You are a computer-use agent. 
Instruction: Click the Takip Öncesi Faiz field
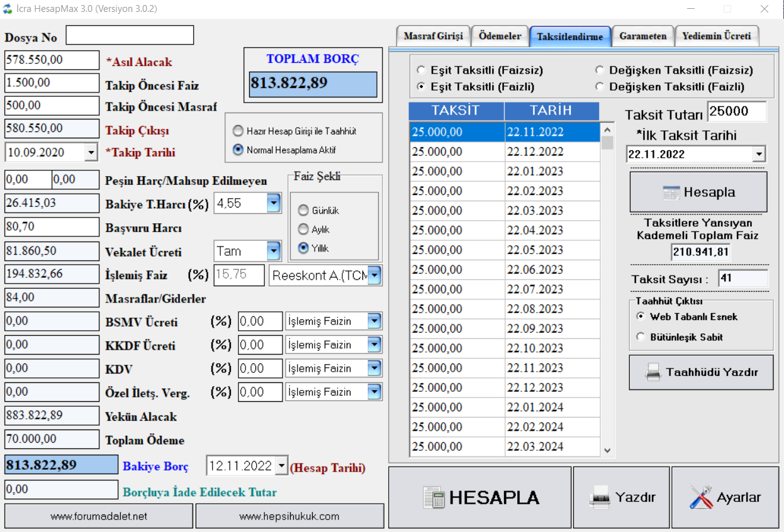(x=52, y=83)
